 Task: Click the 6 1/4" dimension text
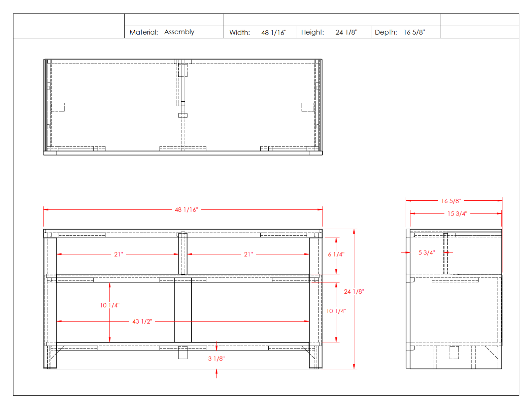point(336,254)
